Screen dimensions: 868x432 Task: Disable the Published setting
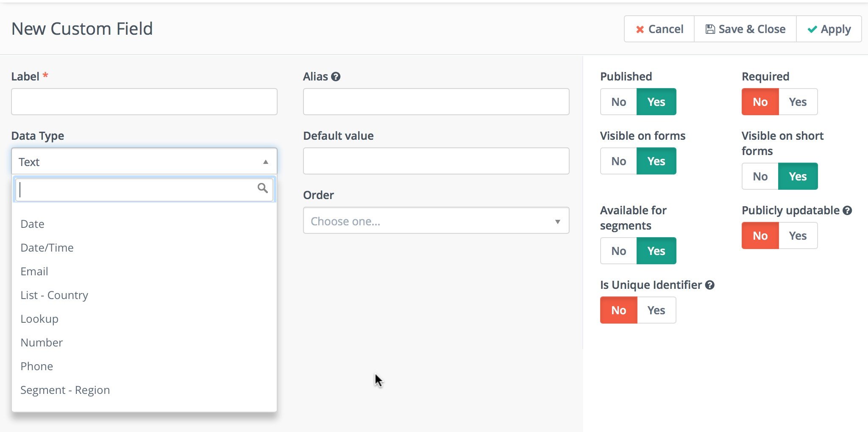[618, 102]
